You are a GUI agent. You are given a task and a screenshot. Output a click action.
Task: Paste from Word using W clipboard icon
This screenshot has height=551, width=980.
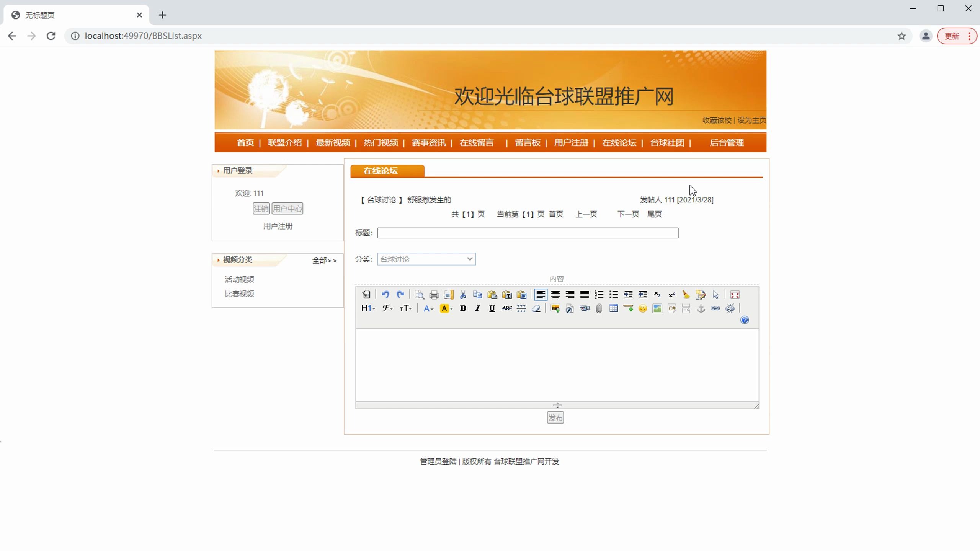(521, 294)
